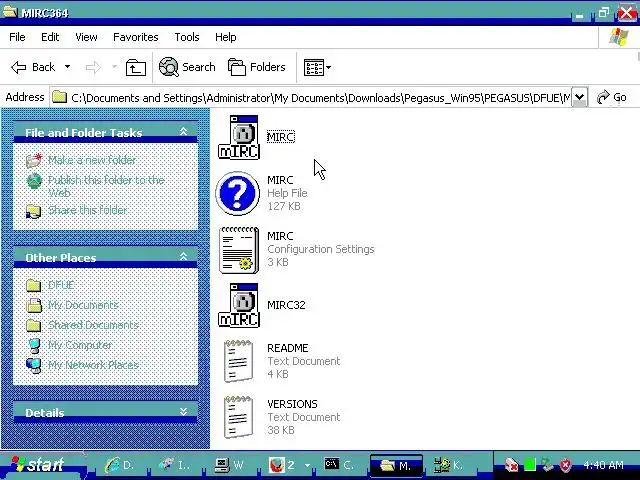Collapse the File and Folder Tasks panel
The width and height of the screenshot is (640, 480).
(x=183, y=131)
